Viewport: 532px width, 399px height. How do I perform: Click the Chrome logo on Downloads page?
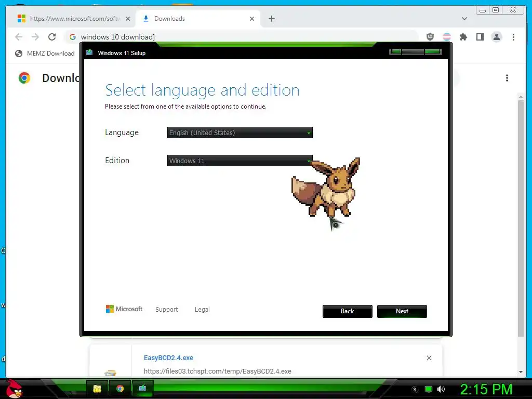24,78
